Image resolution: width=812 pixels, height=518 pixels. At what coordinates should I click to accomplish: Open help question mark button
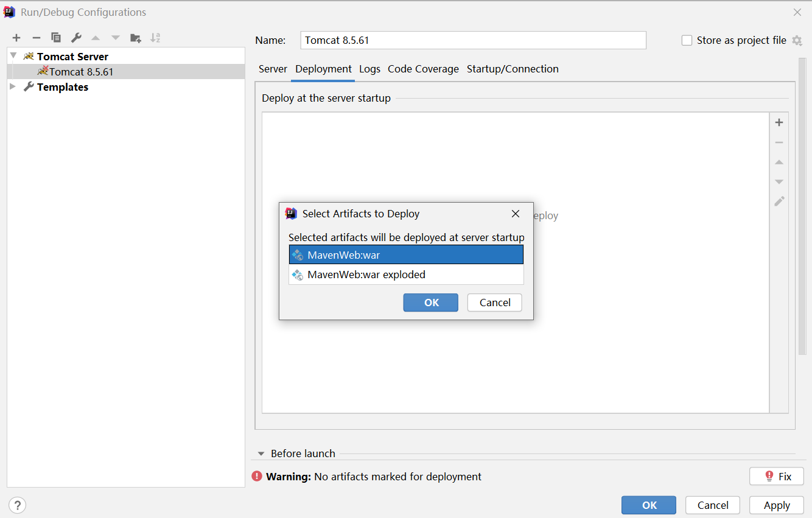click(x=17, y=505)
